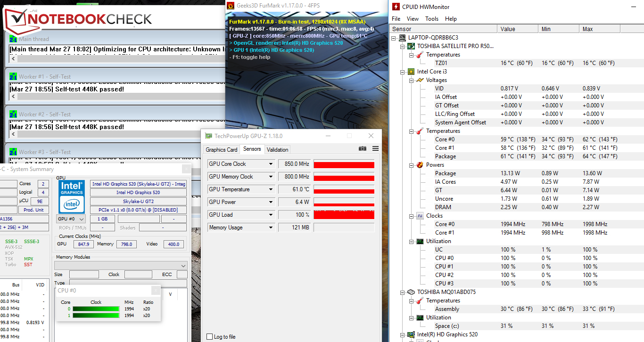Switch to GPU-Z Validation tab
This screenshot has height=342, width=644.
coord(277,149)
